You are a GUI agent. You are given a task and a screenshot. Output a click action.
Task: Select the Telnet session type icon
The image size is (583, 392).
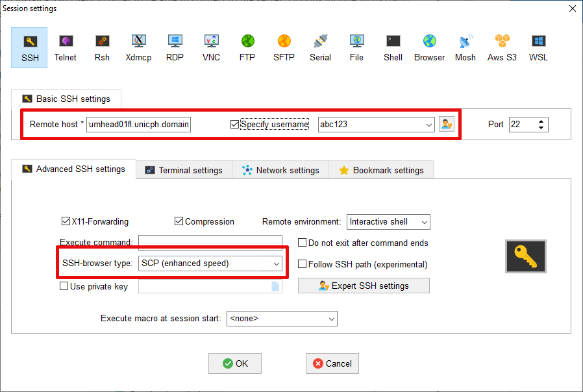(x=65, y=47)
